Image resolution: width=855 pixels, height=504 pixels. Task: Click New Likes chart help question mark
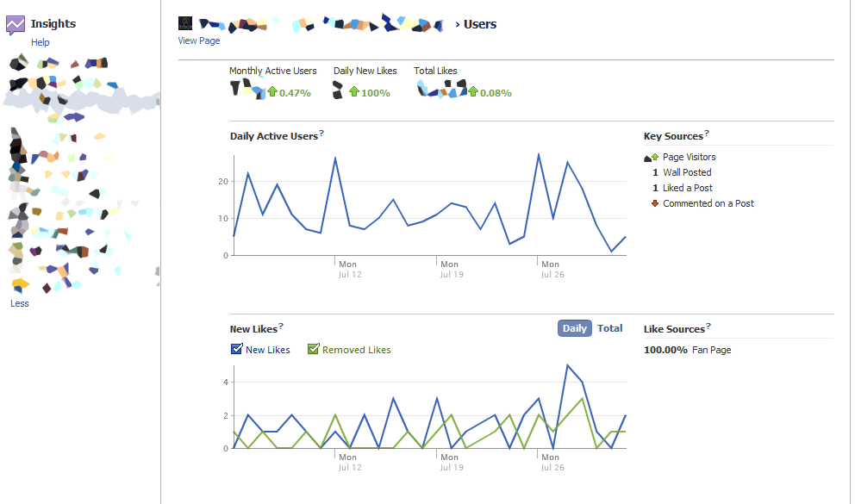click(x=281, y=327)
